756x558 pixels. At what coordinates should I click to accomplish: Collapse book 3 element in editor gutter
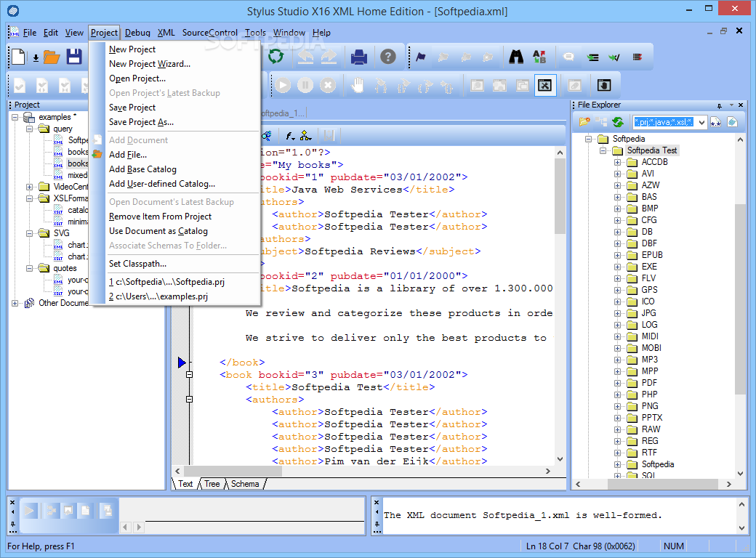click(190, 374)
